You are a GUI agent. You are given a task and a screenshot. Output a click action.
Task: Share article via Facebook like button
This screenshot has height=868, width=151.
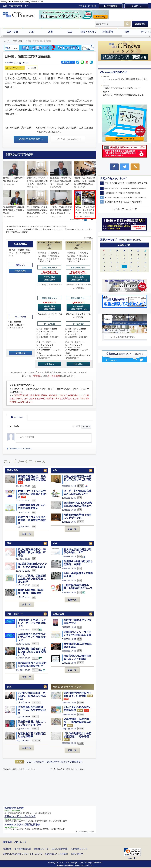[x=68, y=62]
